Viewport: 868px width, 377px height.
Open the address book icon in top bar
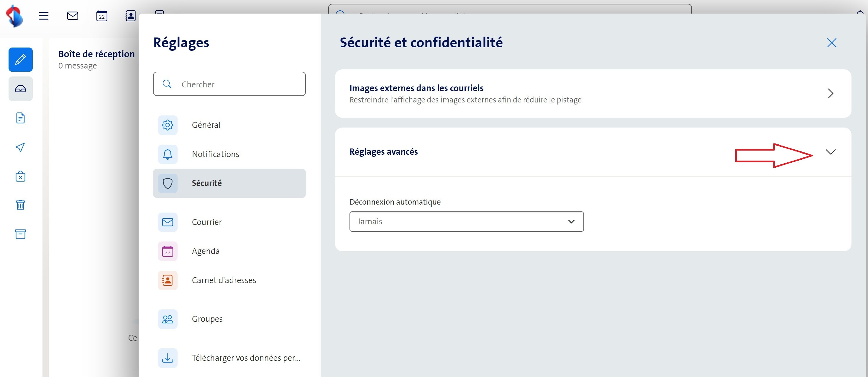[130, 16]
